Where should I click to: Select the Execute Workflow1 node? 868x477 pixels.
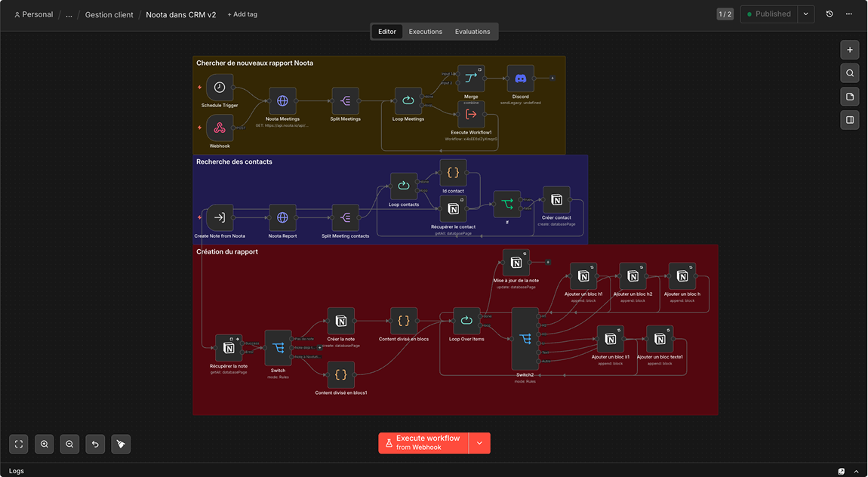[x=471, y=115]
